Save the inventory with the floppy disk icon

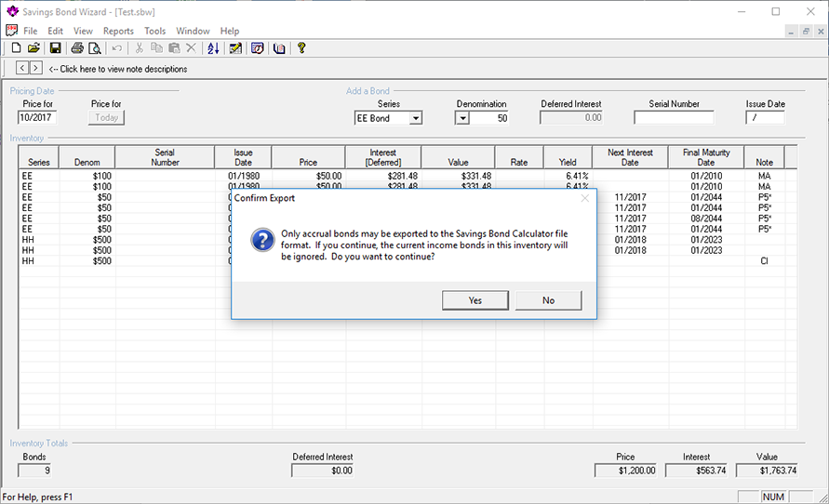pos(56,48)
